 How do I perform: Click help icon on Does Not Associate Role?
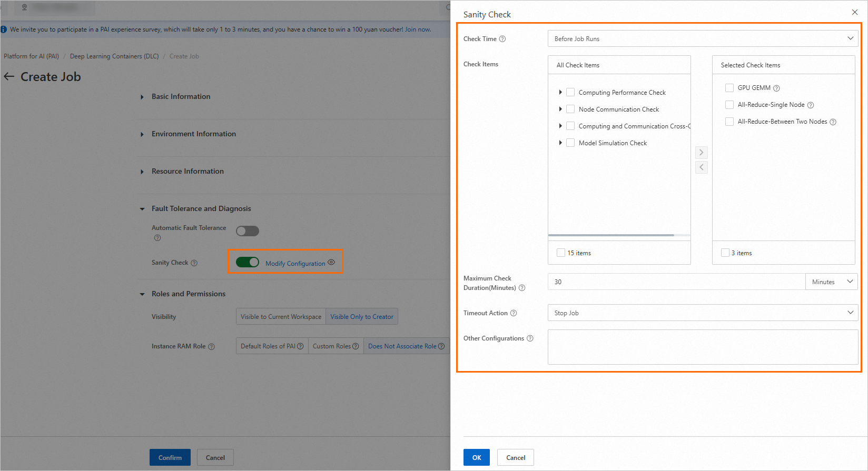pyautogui.click(x=441, y=346)
